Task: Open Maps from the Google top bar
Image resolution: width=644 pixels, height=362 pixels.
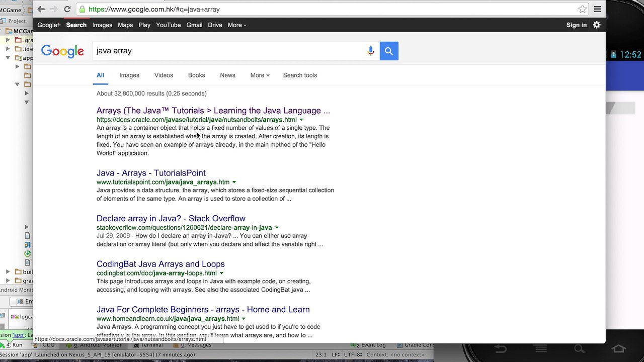Action: pyautogui.click(x=125, y=25)
